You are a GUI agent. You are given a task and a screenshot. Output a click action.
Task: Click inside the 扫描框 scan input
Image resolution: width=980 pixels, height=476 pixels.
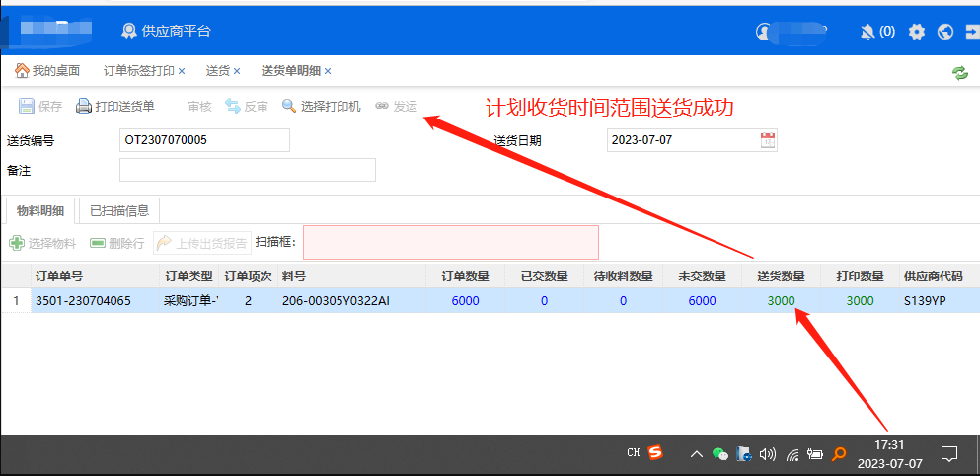point(450,242)
